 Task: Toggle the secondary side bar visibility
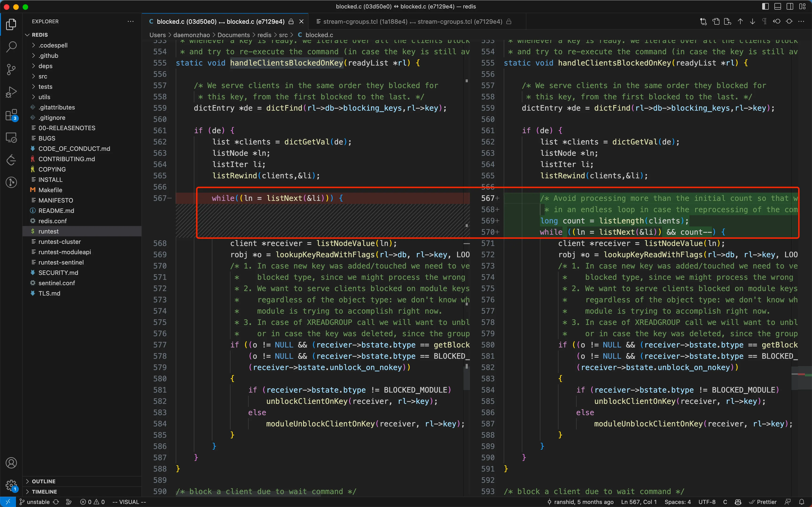click(x=789, y=6)
